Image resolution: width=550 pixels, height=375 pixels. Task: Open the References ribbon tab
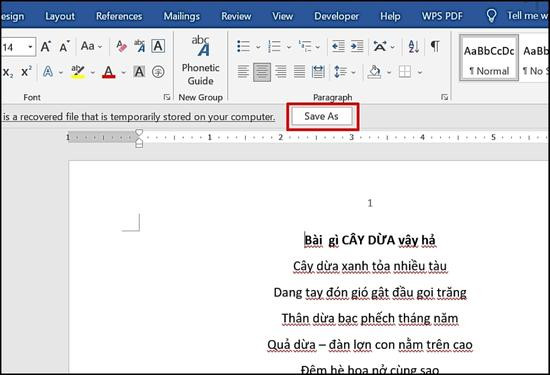(x=119, y=16)
